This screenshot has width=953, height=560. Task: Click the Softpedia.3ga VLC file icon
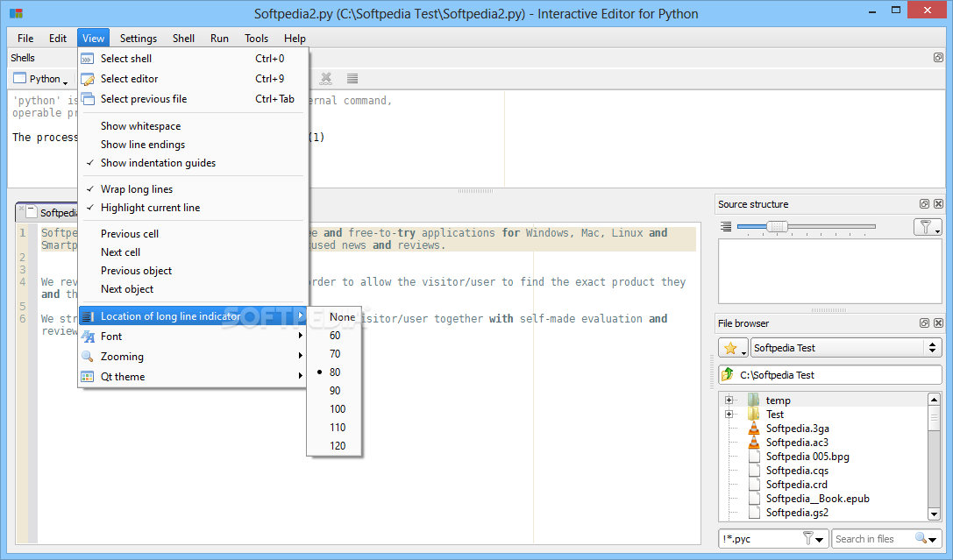point(754,429)
